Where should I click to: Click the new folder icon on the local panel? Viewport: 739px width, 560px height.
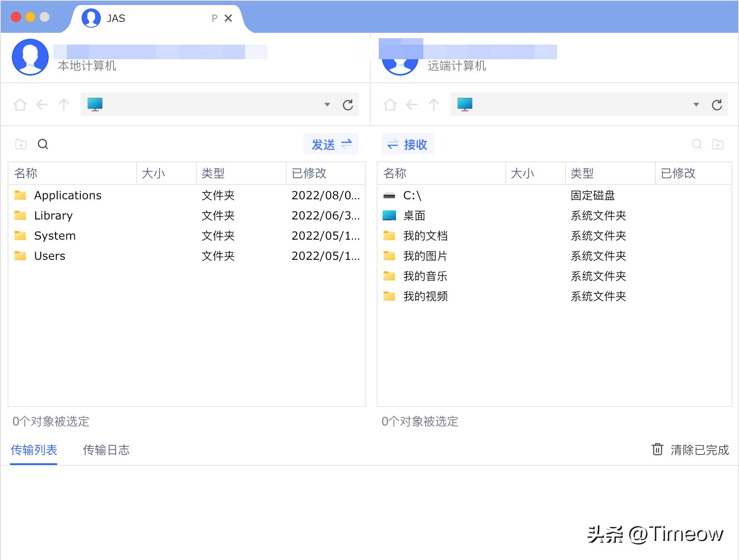point(20,144)
